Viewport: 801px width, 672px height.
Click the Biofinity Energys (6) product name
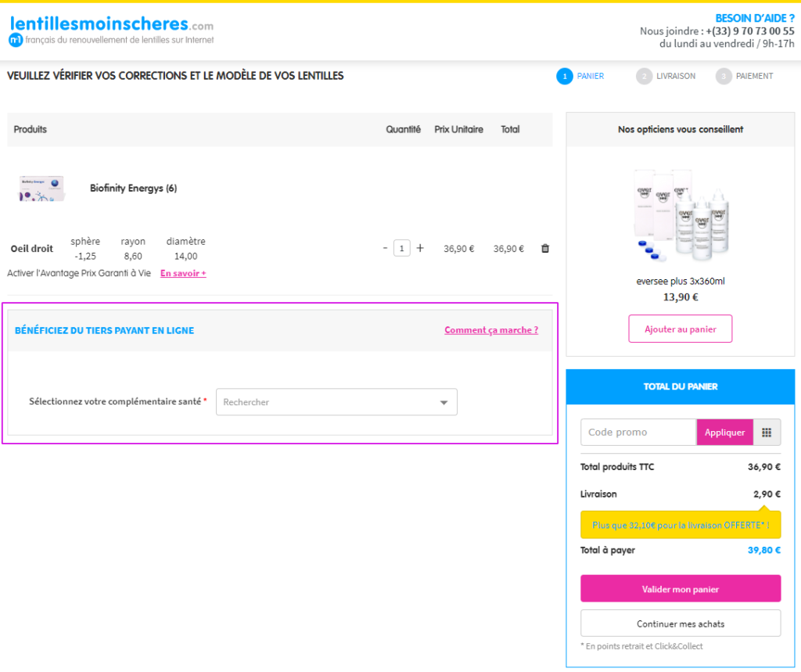tap(133, 188)
